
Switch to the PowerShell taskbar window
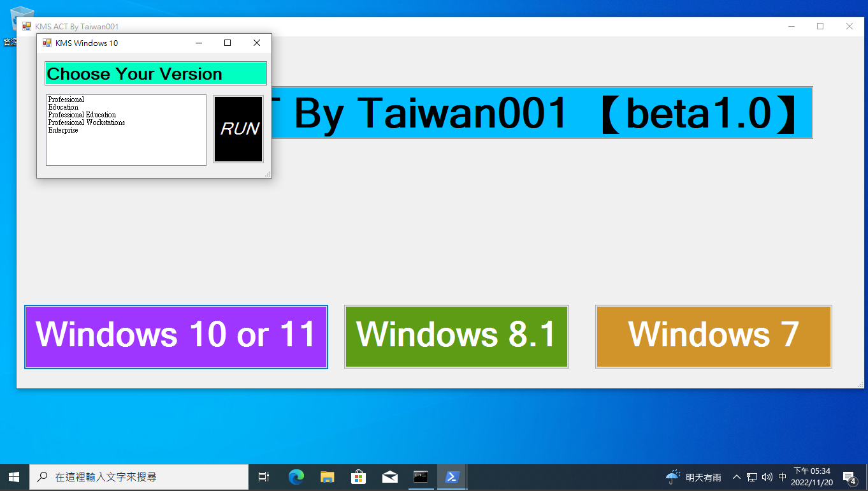(452, 477)
